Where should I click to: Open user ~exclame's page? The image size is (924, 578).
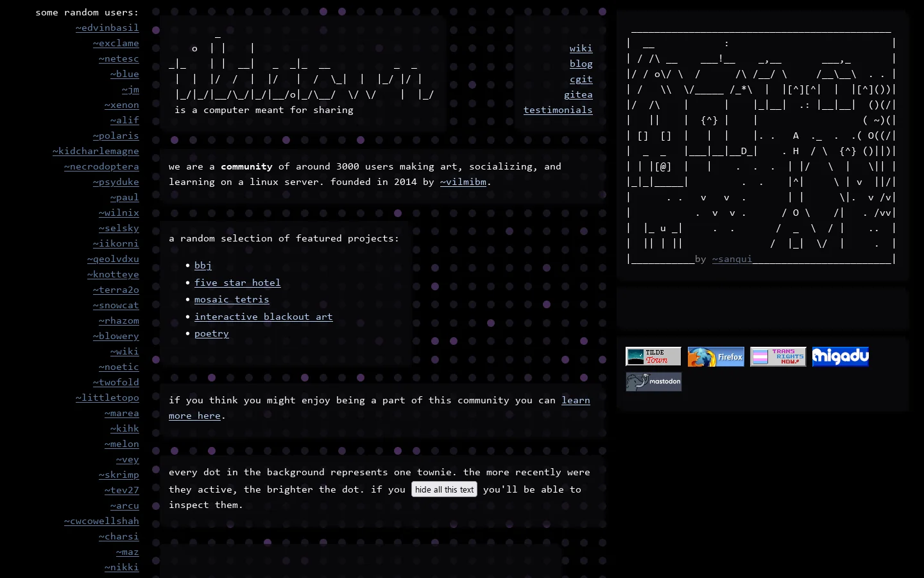click(x=116, y=43)
